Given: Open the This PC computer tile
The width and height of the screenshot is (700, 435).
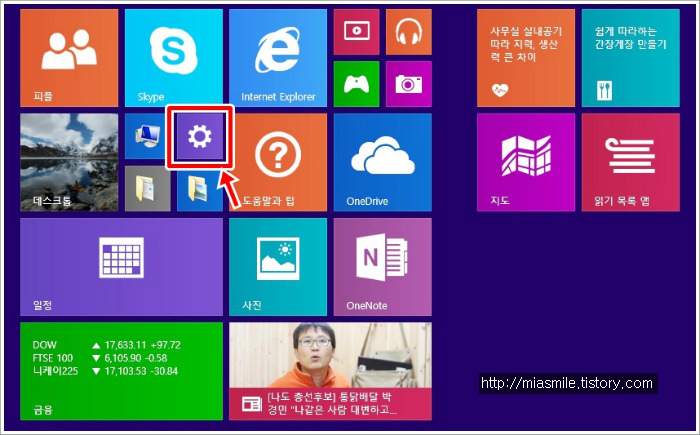Looking at the screenshot, I should click(x=147, y=136).
